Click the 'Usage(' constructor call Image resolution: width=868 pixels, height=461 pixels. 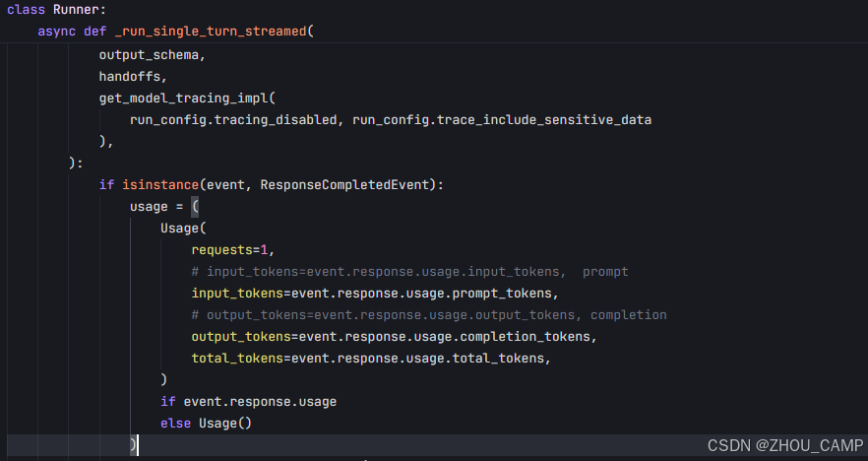pos(183,229)
